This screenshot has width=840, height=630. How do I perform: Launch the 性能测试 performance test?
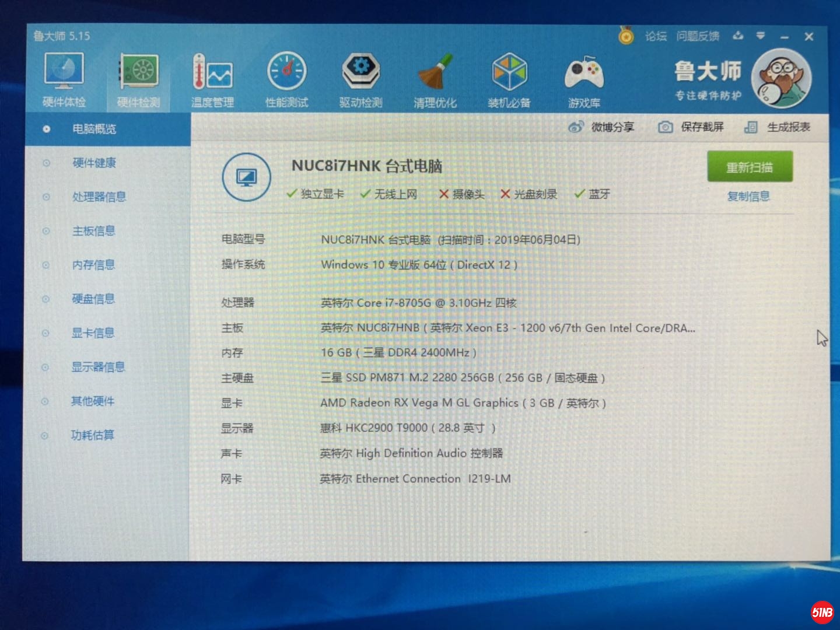tap(286, 79)
